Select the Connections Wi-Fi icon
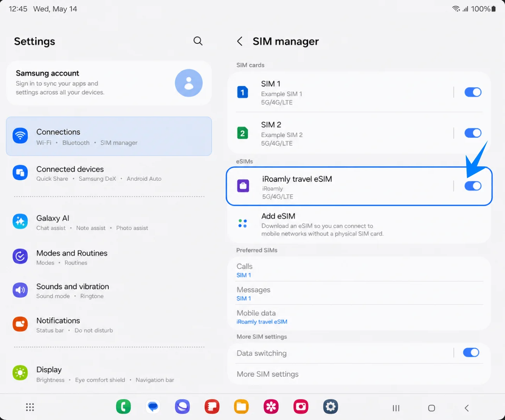505x420 pixels. click(20, 136)
